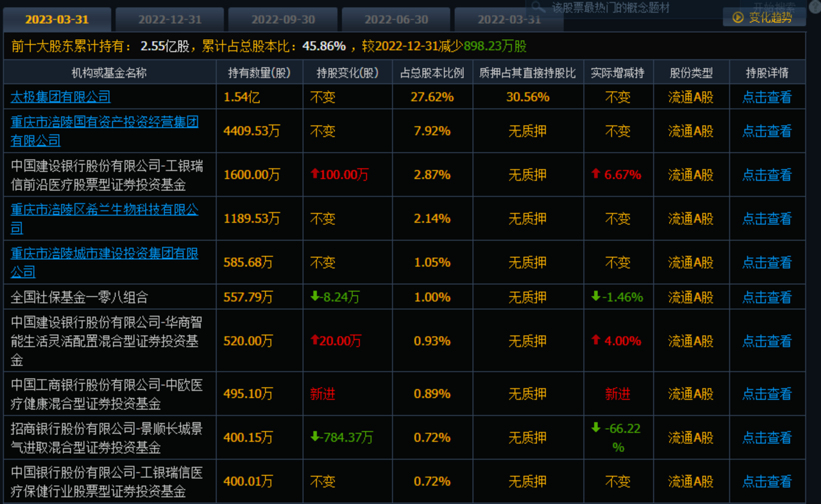Switch to the 2022-03-31 tab

tap(509, 19)
